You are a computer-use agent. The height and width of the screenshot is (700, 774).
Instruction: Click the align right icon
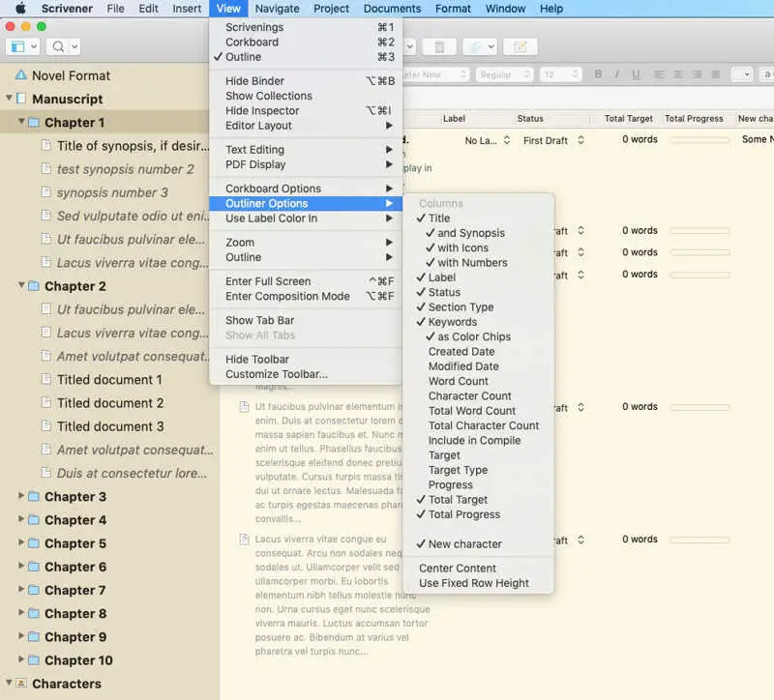(697, 74)
